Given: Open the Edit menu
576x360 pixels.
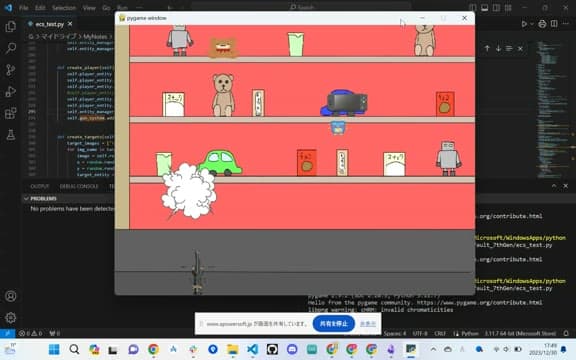Looking at the screenshot, I should pyautogui.click(x=40, y=8).
